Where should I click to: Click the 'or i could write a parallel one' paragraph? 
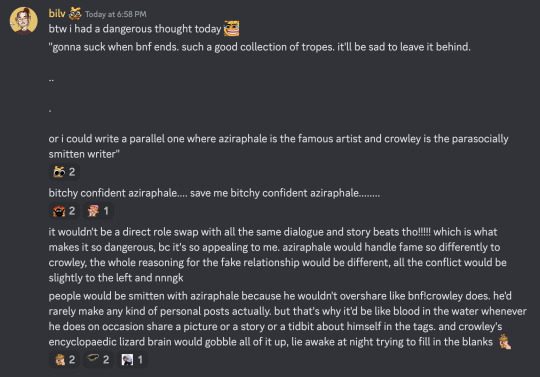click(278, 146)
